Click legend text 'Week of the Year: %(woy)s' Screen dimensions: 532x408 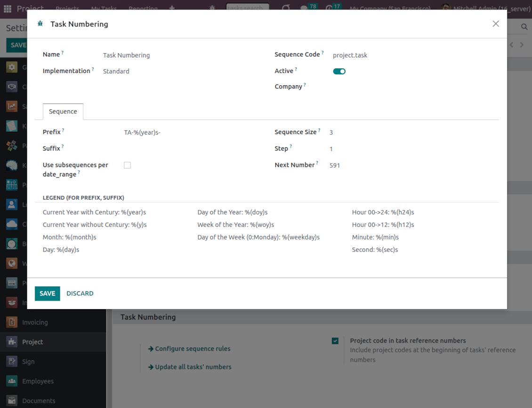pyautogui.click(x=236, y=225)
